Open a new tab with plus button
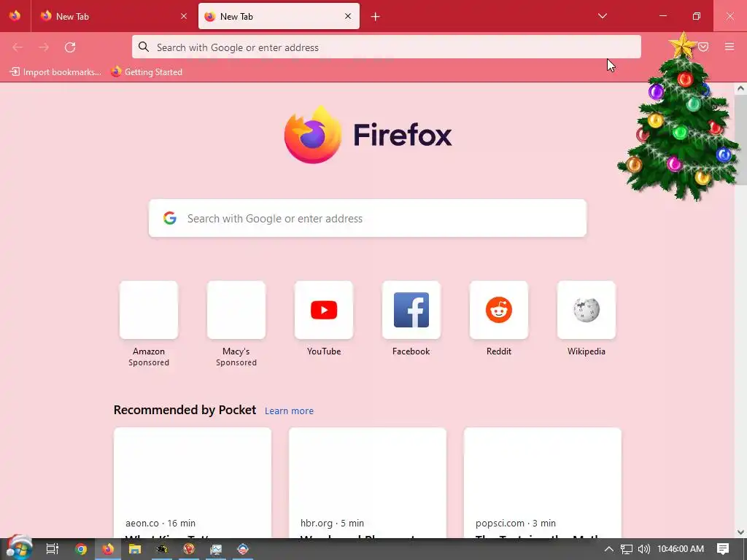Image resolution: width=747 pixels, height=560 pixels. click(x=376, y=17)
